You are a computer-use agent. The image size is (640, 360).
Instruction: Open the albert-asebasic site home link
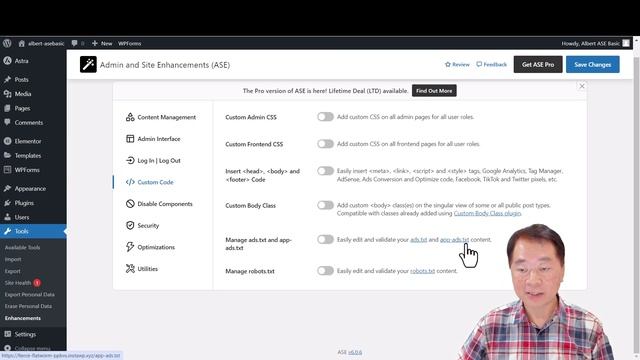(41, 43)
